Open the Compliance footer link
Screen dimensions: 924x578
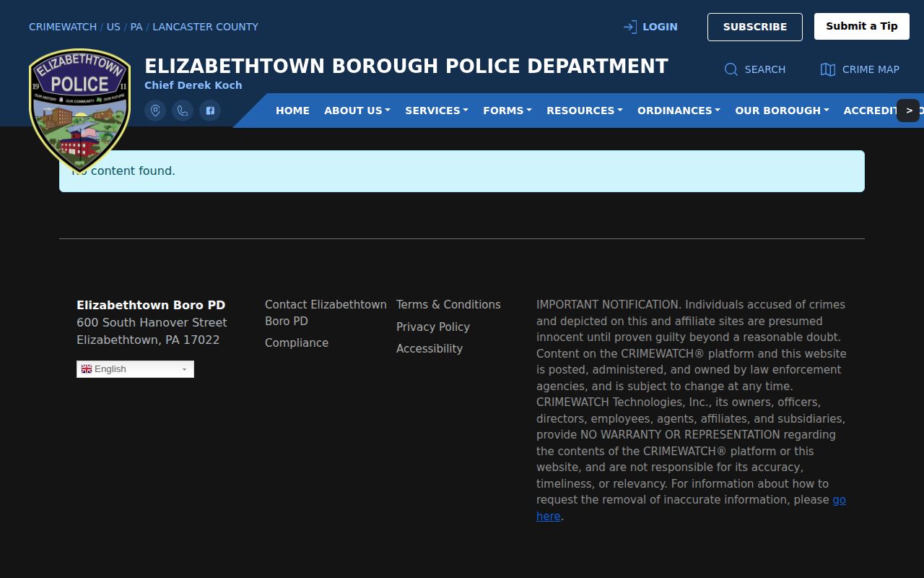[297, 342]
